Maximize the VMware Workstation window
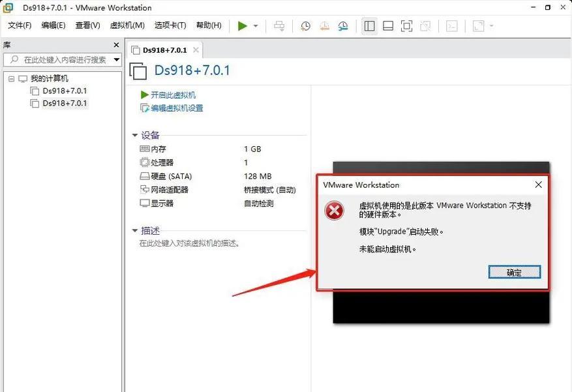The width and height of the screenshot is (572, 392). pyautogui.click(x=548, y=7)
